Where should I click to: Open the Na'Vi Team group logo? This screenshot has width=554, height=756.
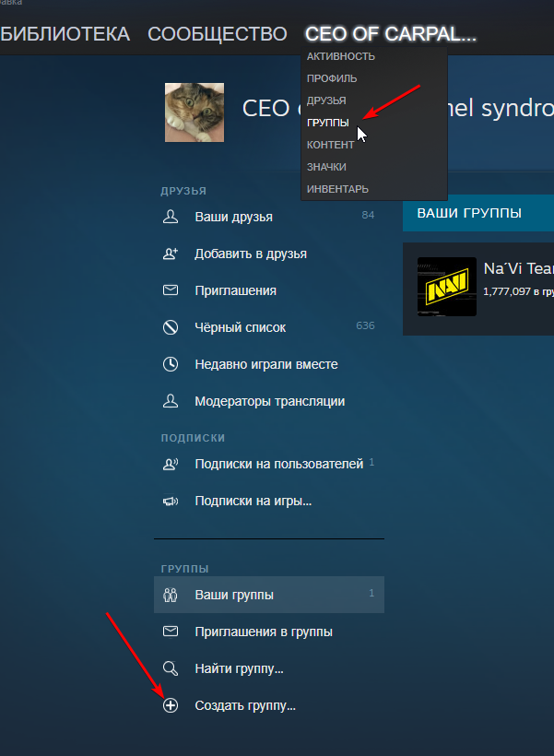(x=447, y=287)
